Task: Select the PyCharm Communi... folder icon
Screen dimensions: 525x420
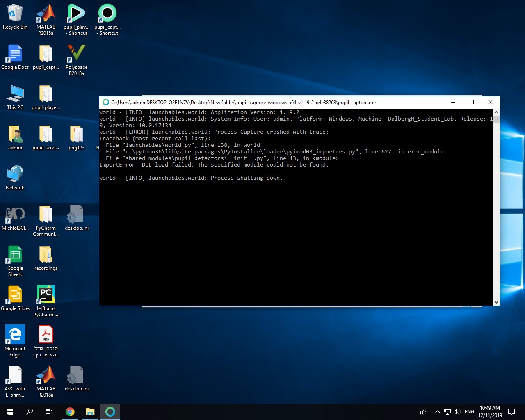Action: pyautogui.click(x=46, y=221)
